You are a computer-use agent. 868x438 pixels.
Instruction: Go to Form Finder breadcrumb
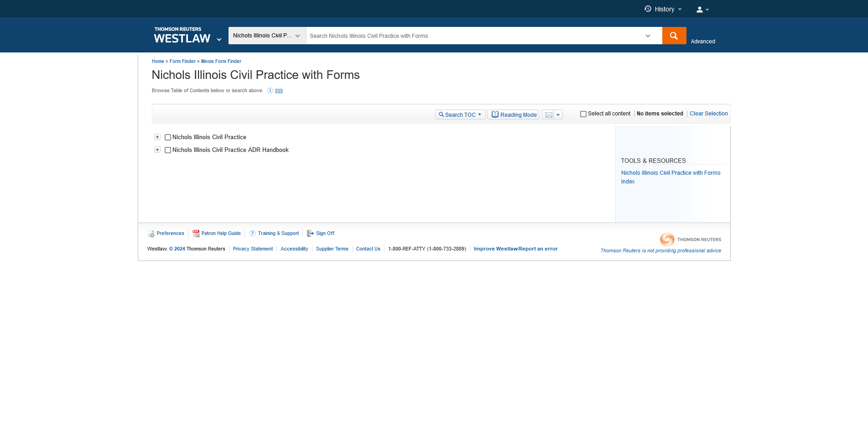182,62
